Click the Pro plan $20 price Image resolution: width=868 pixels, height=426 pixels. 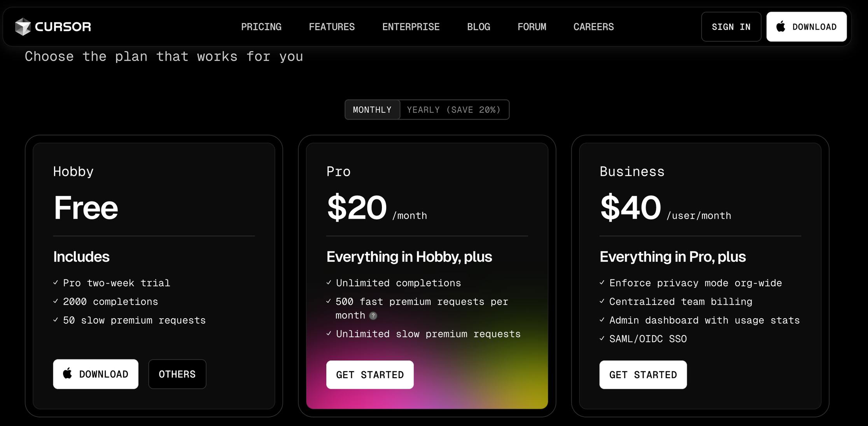pos(357,208)
